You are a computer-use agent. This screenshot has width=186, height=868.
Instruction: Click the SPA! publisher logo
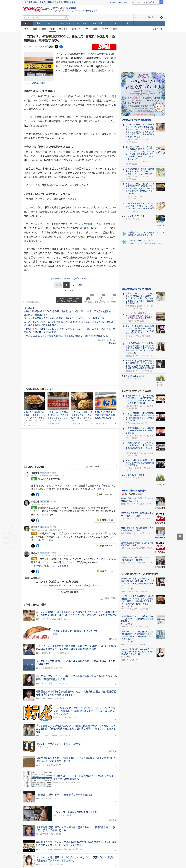point(104,47)
